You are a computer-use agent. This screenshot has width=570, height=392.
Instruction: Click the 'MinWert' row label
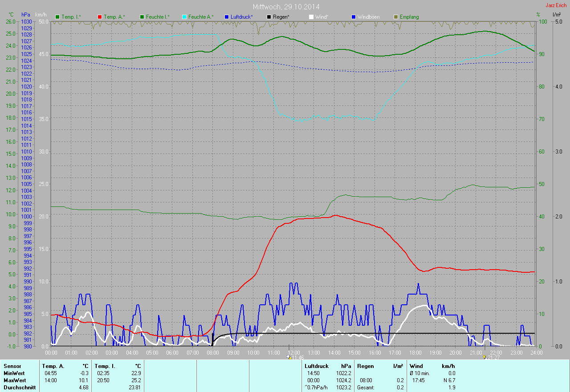[x=15, y=373]
